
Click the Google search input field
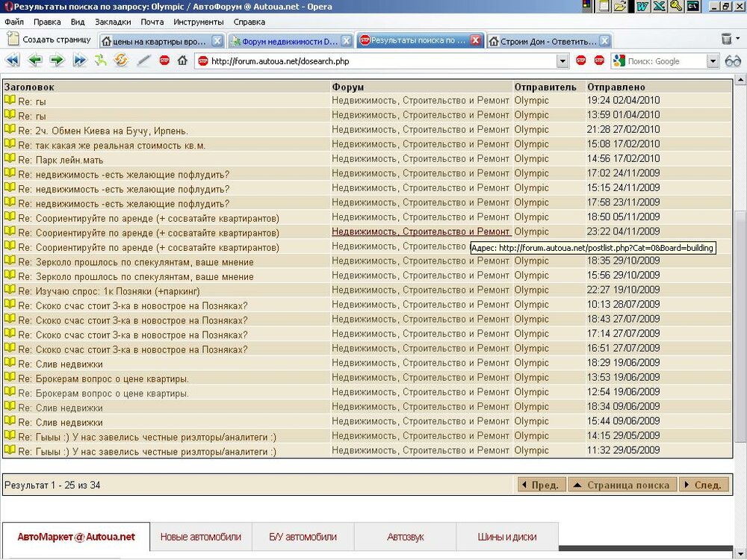[x=666, y=61]
